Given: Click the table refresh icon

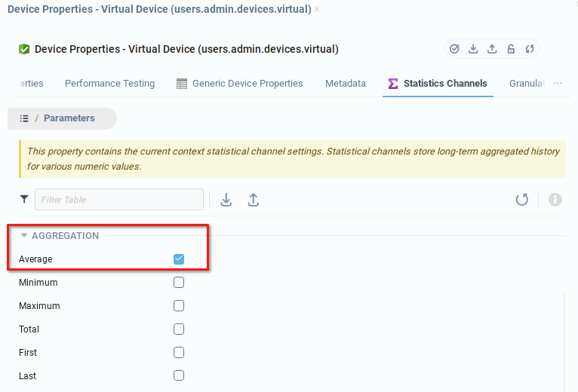Looking at the screenshot, I should click(521, 200).
